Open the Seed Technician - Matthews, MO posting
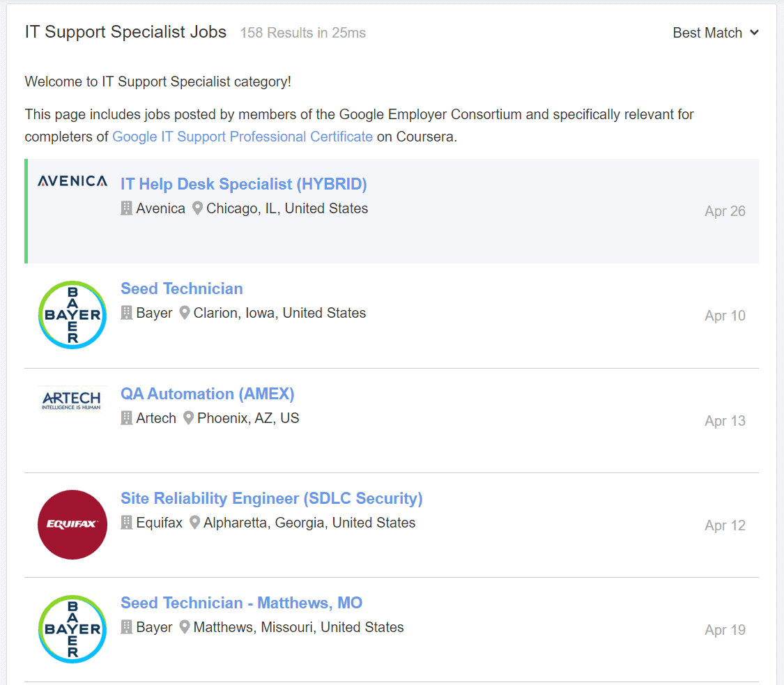Viewport: 784px width, 685px height. (240, 602)
